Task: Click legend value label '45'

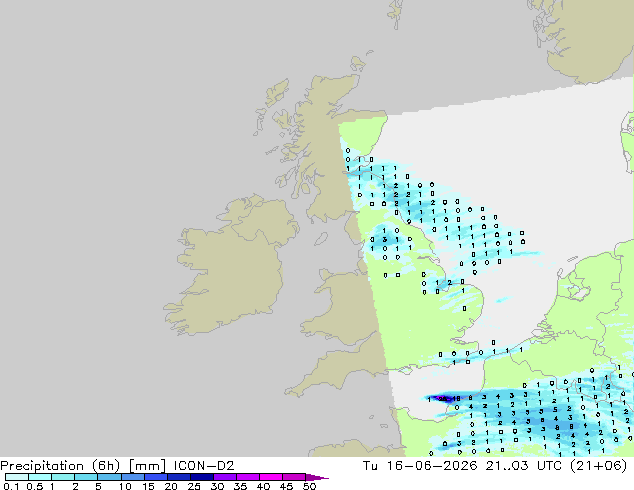Action: [x=286, y=486]
